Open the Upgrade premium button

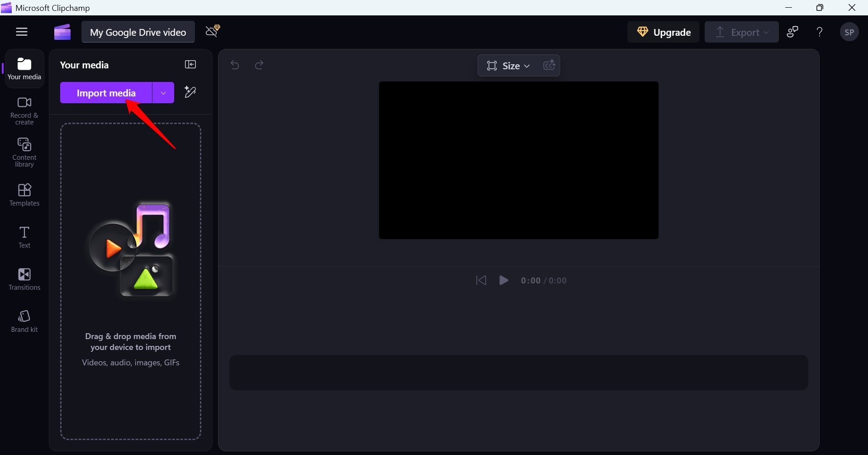[x=663, y=32]
